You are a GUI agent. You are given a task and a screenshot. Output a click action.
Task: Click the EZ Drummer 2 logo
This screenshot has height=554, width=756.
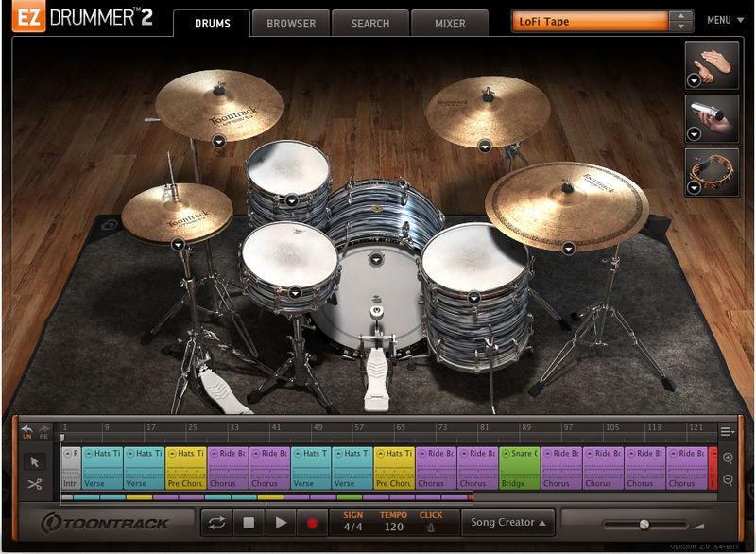click(82, 17)
